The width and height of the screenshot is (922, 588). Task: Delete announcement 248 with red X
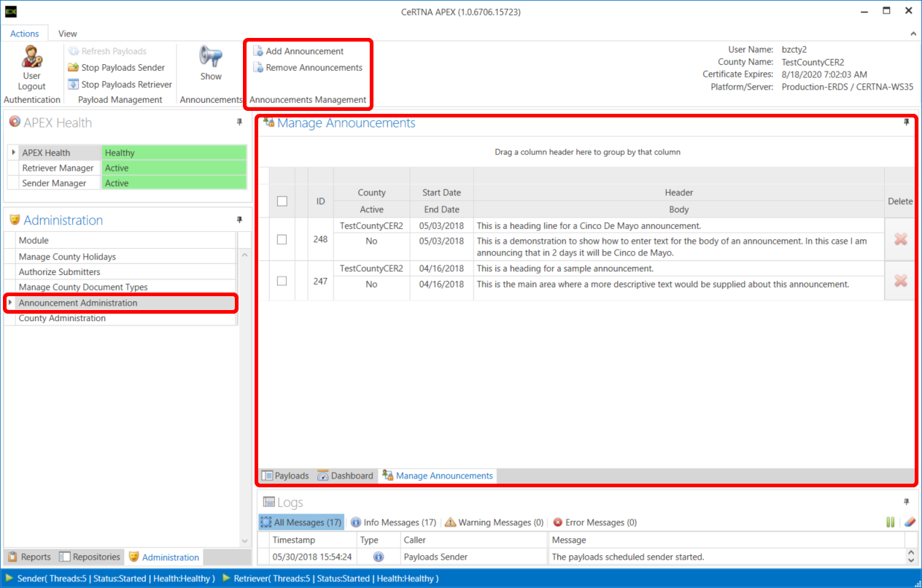(900, 239)
